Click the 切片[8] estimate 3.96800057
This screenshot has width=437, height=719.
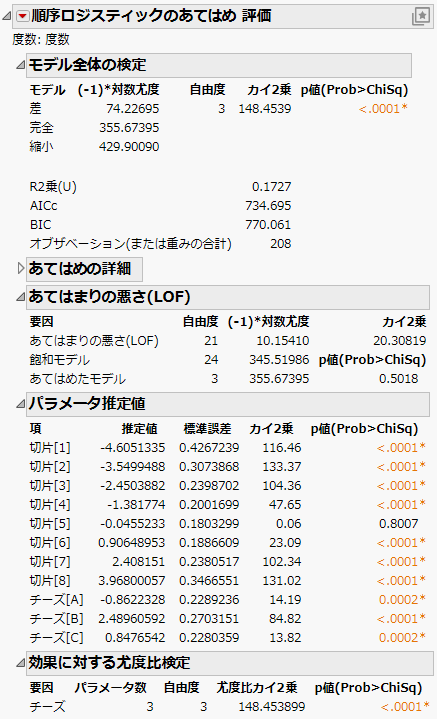132,581
